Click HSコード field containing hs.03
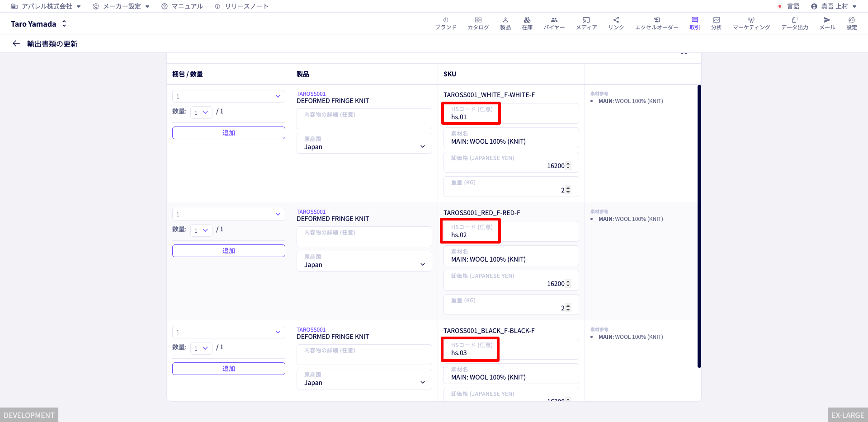868x422 pixels. click(x=511, y=349)
